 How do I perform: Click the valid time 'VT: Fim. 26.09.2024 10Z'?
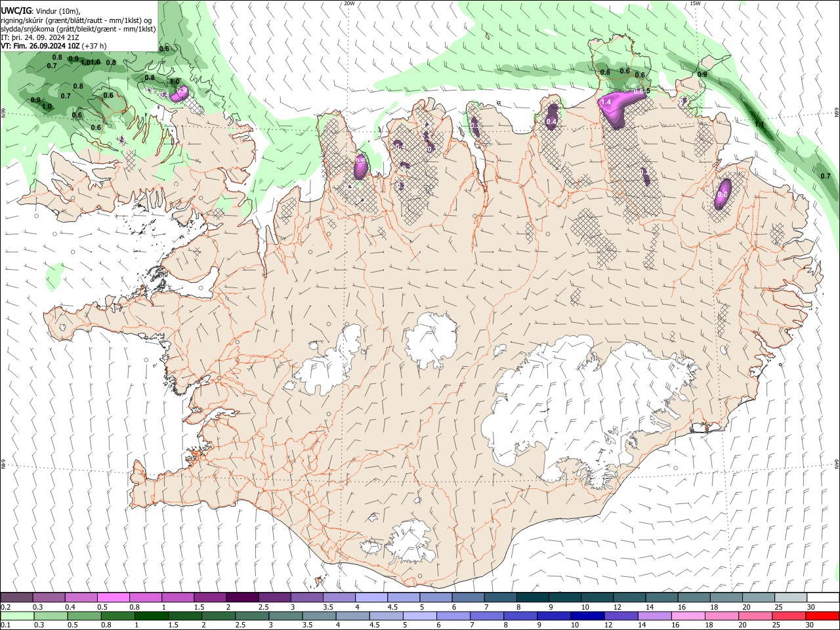[40, 46]
